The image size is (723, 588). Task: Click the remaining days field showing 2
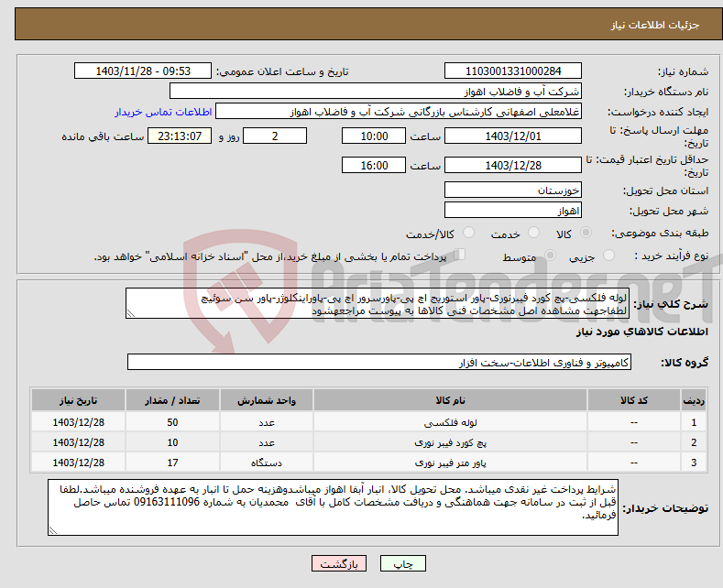tap(275, 136)
